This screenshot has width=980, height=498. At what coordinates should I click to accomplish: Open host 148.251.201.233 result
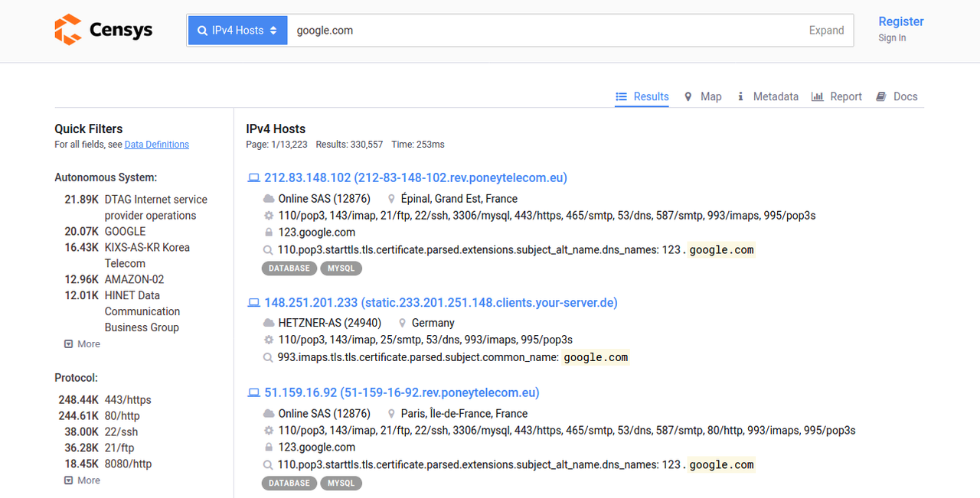pos(441,302)
